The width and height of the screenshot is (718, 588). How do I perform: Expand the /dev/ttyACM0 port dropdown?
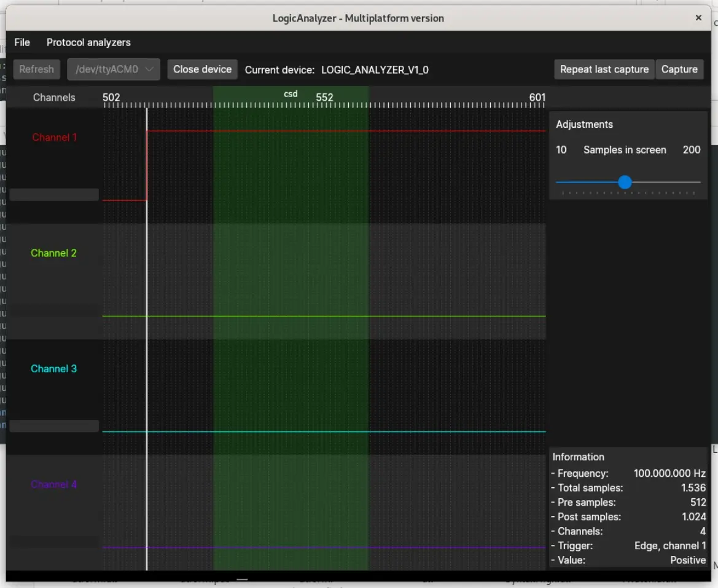(114, 69)
